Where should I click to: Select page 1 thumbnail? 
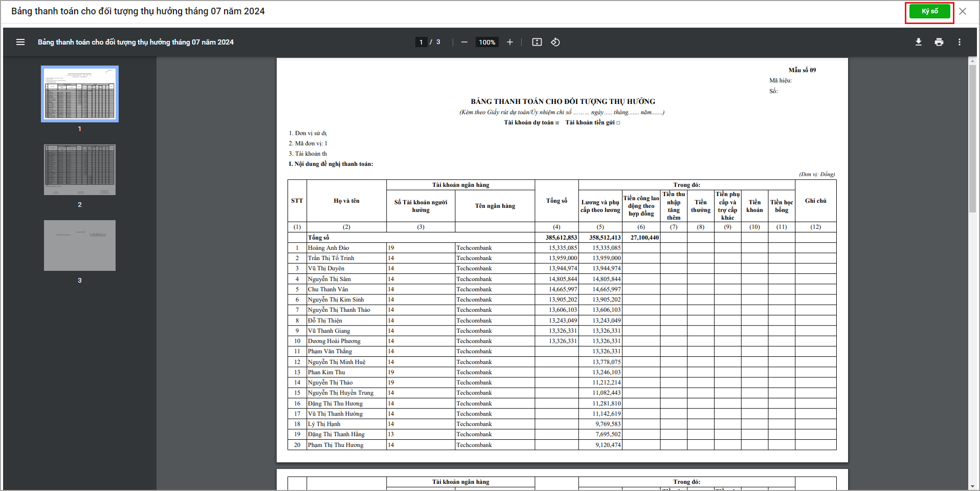80,94
